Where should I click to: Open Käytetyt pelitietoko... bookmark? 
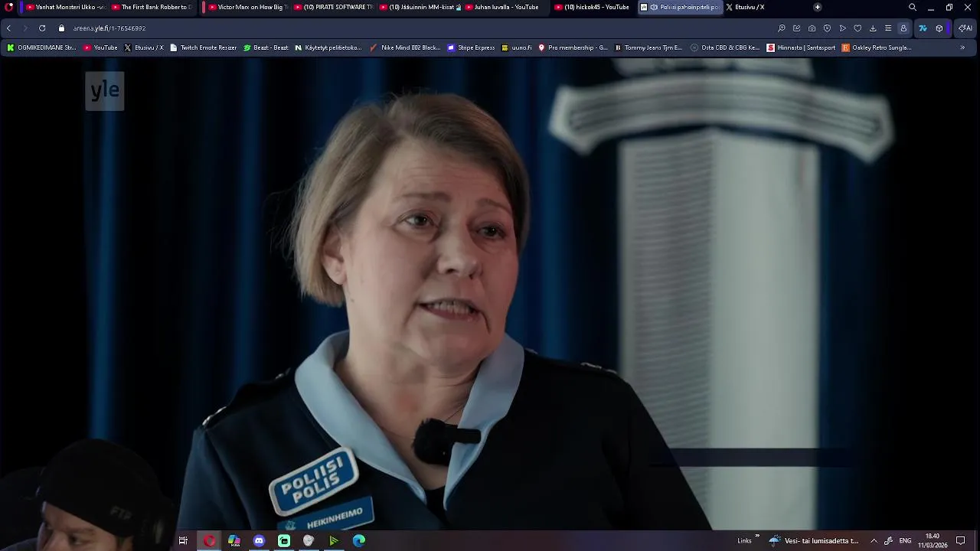[328, 47]
